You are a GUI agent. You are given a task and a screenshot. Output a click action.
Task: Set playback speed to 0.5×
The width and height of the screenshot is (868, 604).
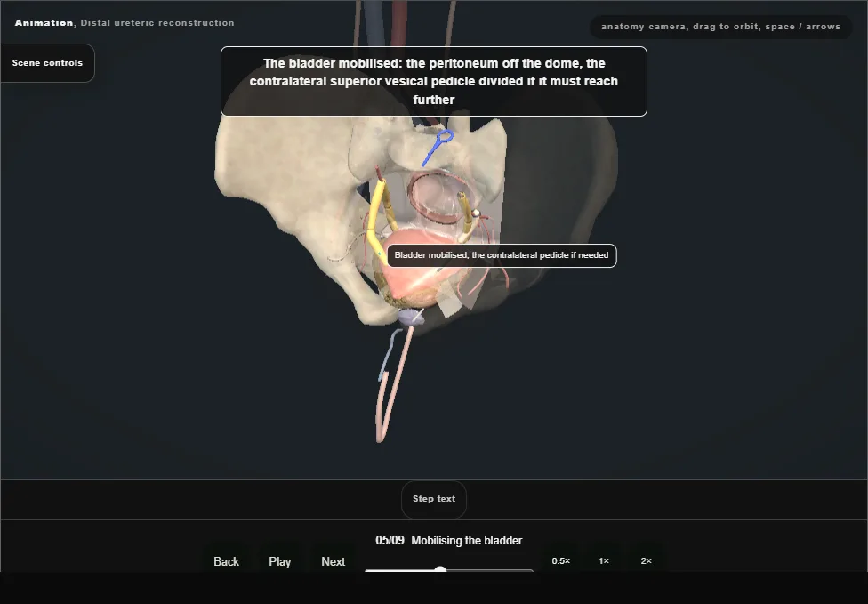coord(561,560)
